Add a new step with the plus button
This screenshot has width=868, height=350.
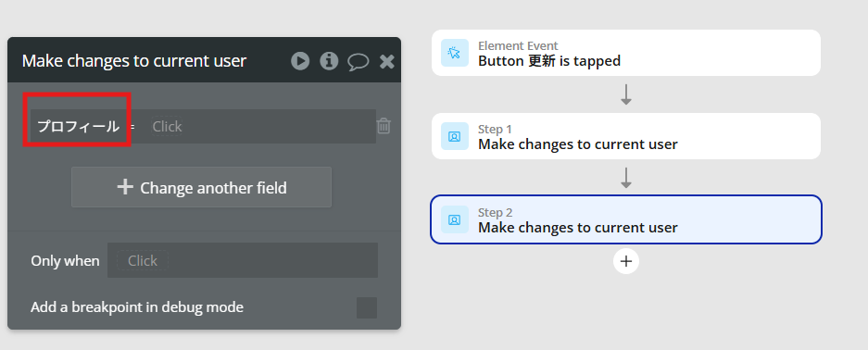coord(626,261)
